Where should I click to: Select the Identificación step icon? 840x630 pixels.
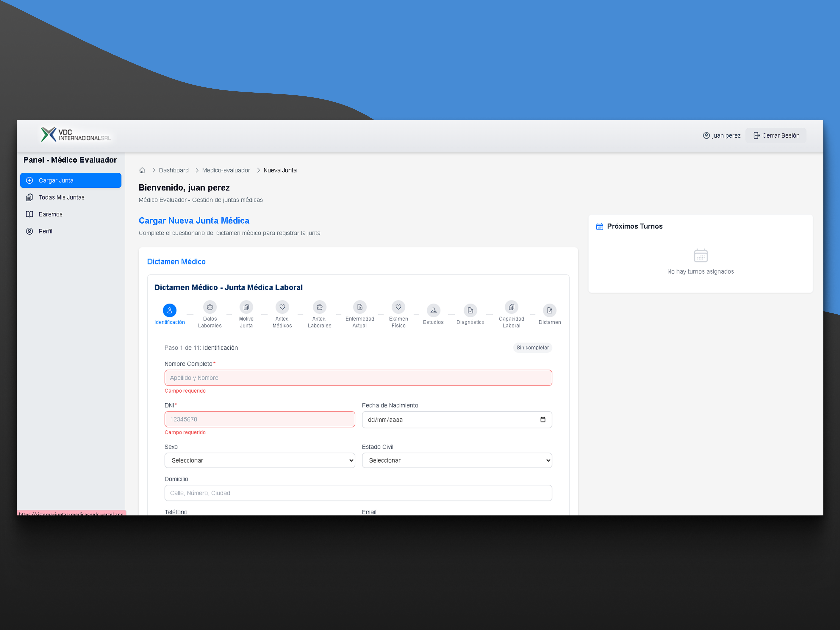[x=169, y=310]
